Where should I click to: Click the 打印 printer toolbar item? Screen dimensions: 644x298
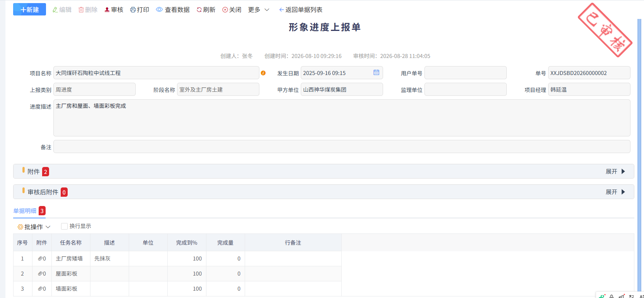140,10
